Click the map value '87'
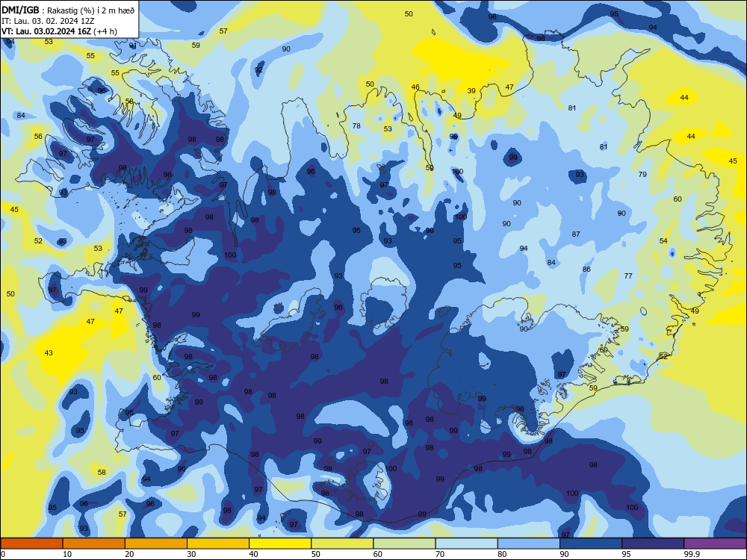747x560 pixels. point(576,234)
